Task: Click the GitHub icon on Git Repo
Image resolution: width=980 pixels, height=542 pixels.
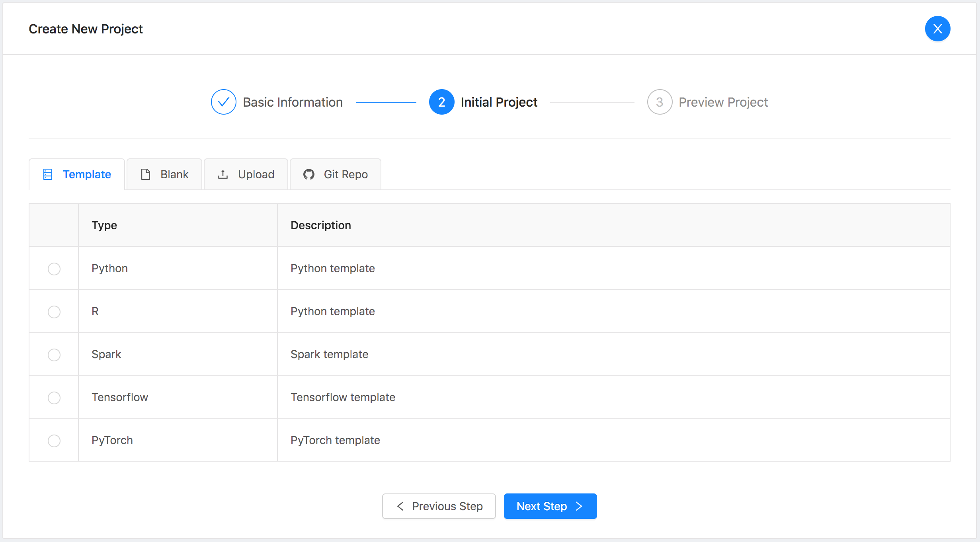Action: pos(309,174)
